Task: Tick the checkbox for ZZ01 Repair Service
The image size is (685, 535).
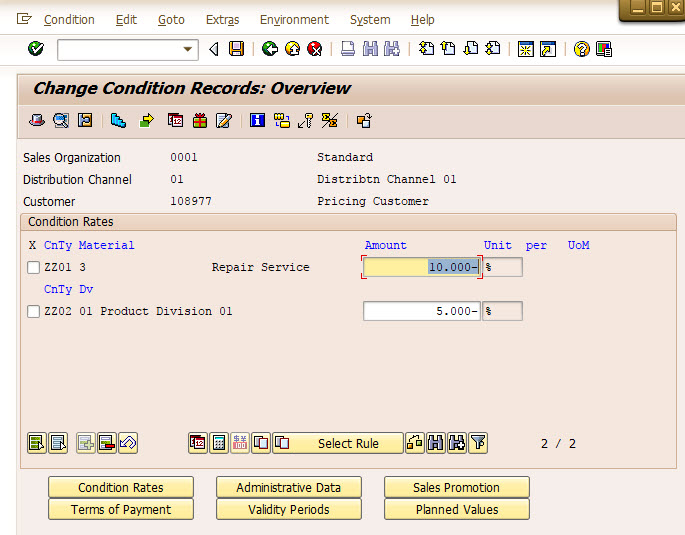Action: 33,268
